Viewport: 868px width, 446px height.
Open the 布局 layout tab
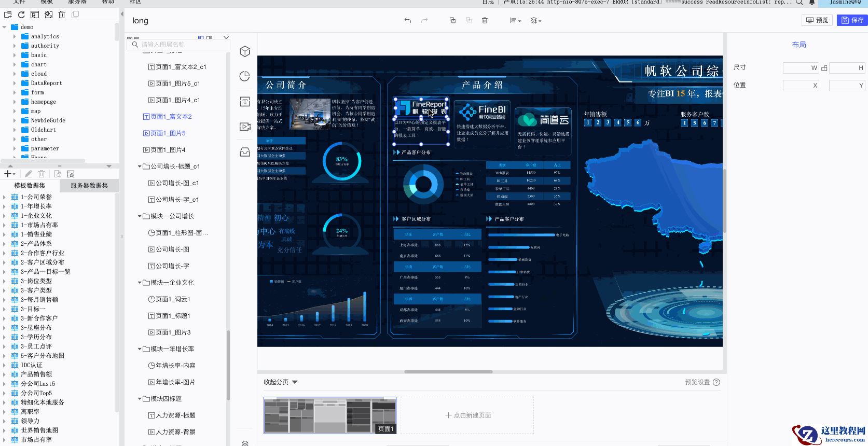pyautogui.click(x=799, y=45)
